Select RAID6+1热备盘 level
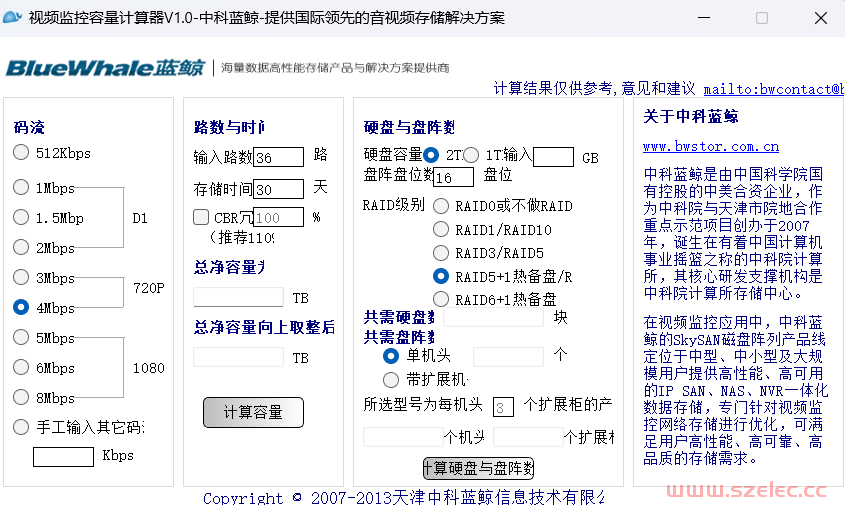This screenshot has height=517, width=845. coord(441,299)
